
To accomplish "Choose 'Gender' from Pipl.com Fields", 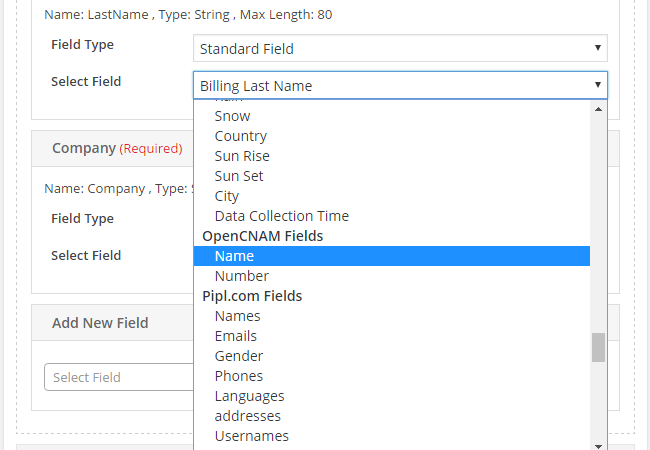I will (x=239, y=356).
